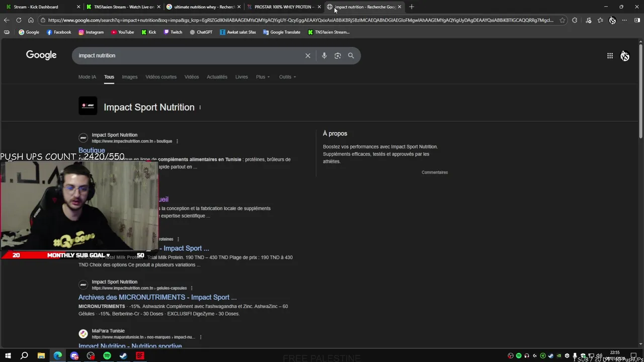The width and height of the screenshot is (644, 362).
Task: Open the Facebook bookmark
Action: click(59, 32)
